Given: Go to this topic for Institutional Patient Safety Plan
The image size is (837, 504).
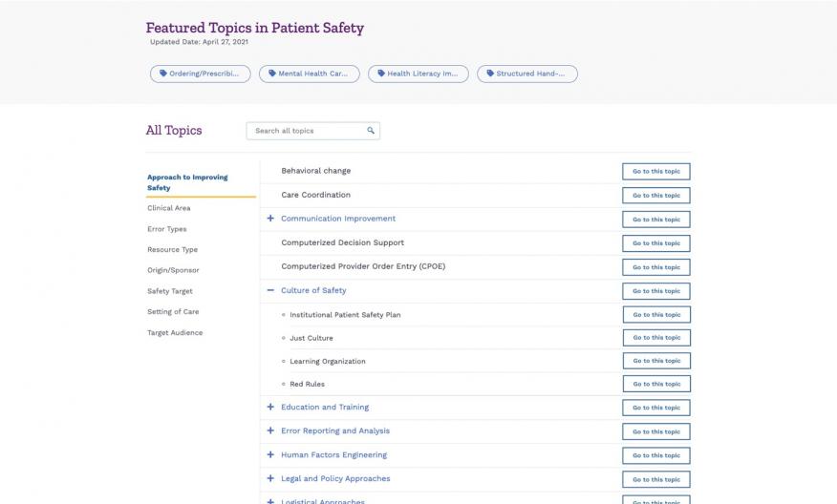Looking at the screenshot, I should point(656,315).
